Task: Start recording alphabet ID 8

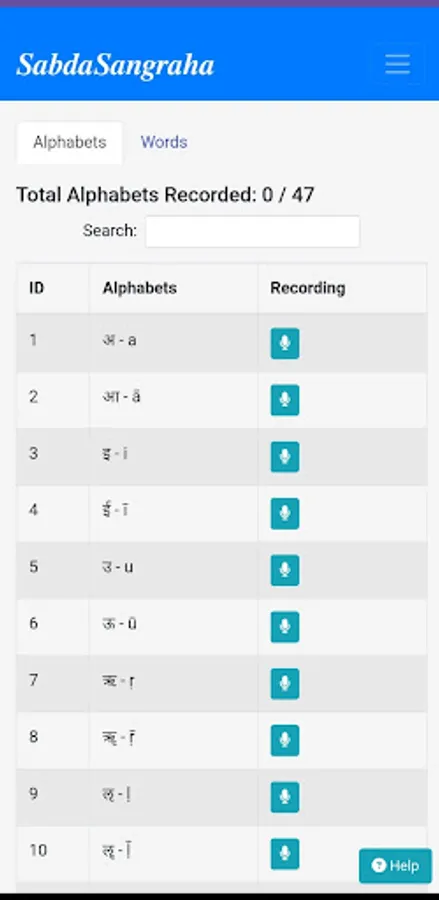Action: [285, 740]
